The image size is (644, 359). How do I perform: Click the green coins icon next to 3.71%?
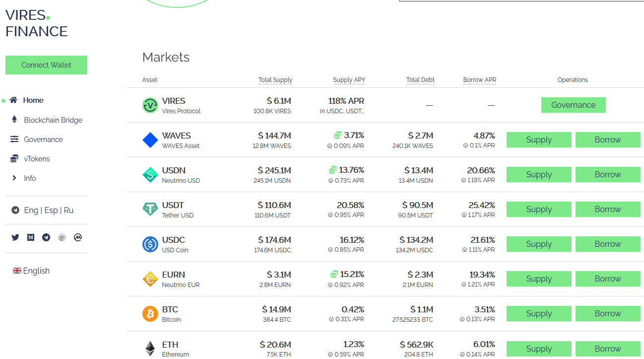[337, 135]
